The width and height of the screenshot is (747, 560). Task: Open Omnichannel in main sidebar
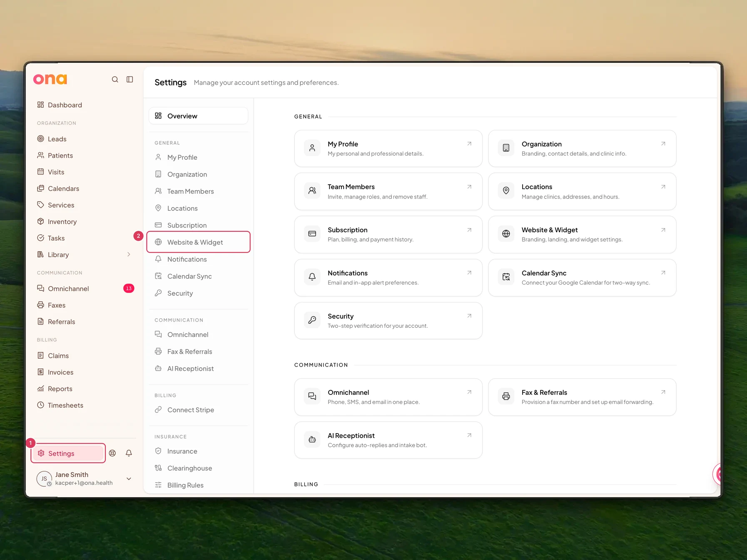pyautogui.click(x=85, y=289)
